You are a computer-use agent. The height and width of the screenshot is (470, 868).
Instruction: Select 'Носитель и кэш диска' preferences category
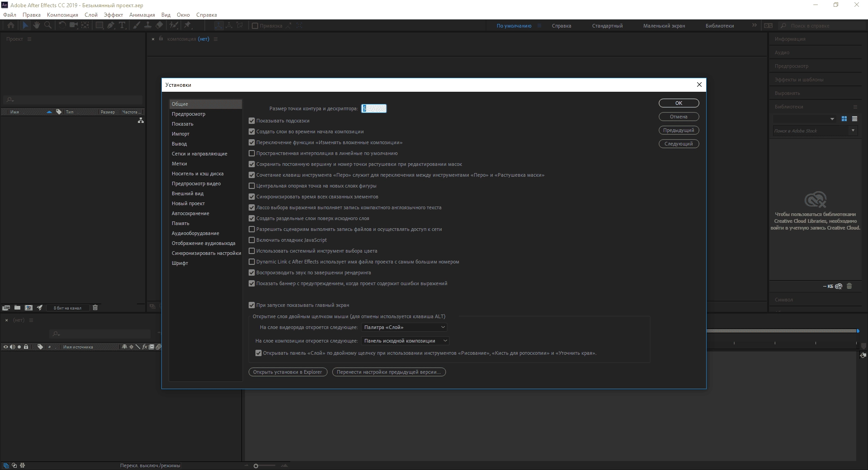coord(206,174)
